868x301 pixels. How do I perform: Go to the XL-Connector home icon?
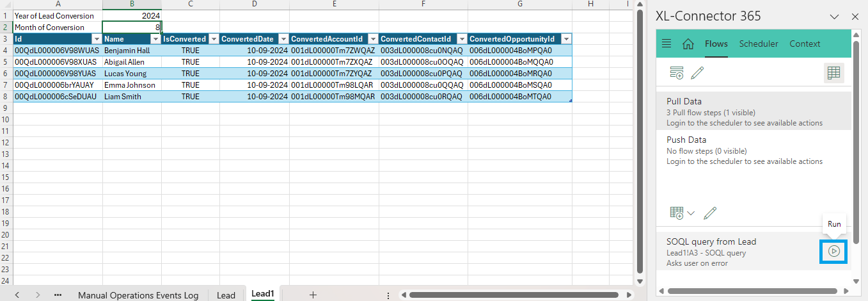click(x=688, y=44)
